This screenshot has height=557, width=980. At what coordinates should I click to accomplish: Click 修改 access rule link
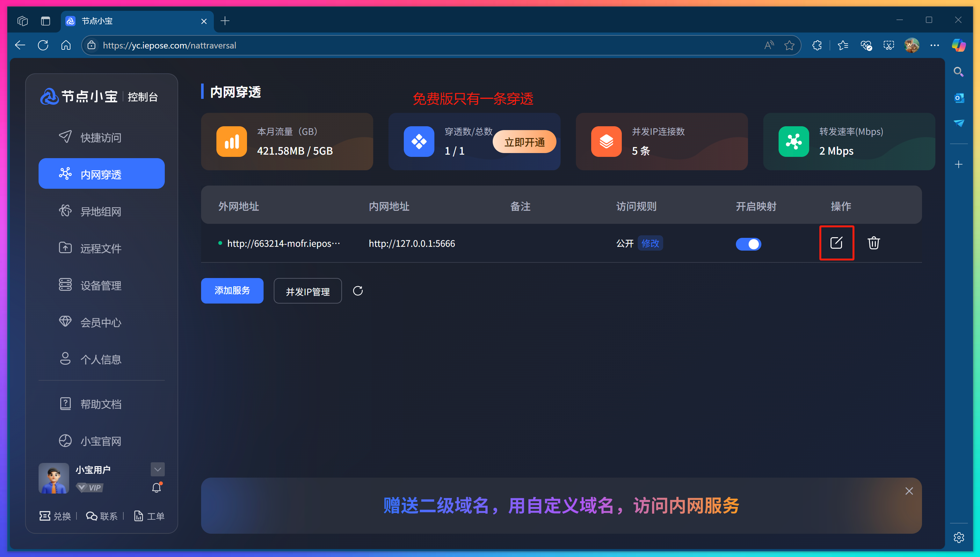[650, 243]
